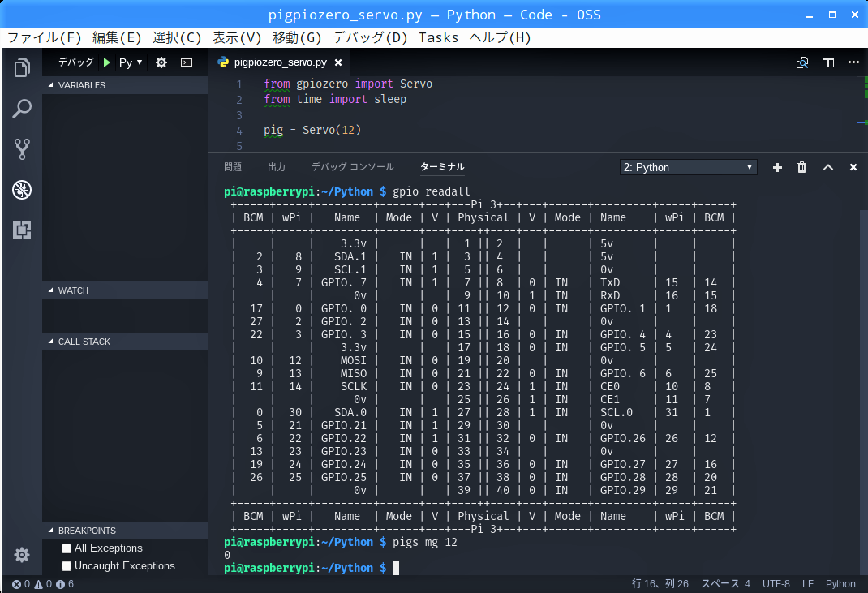Close the Code - OSS window
This screenshot has height=593, width=868.
coord(855,15)
